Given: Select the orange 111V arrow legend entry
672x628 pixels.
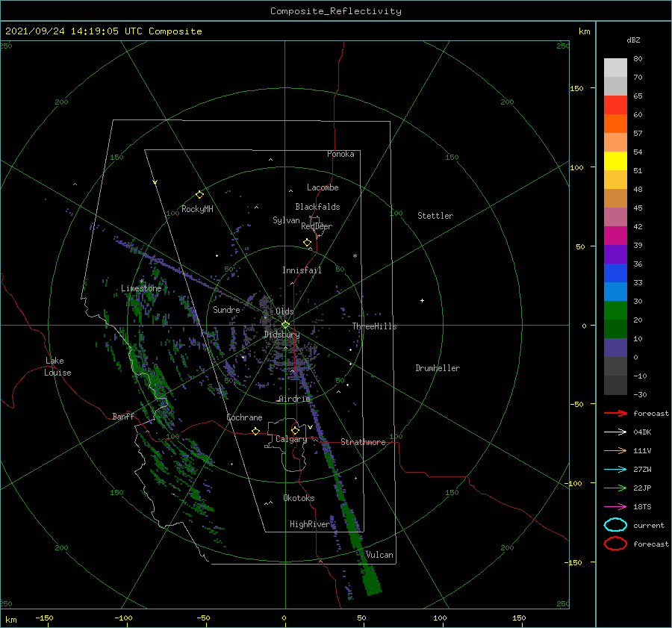Looking at the screenshot, I should point(615,450).
